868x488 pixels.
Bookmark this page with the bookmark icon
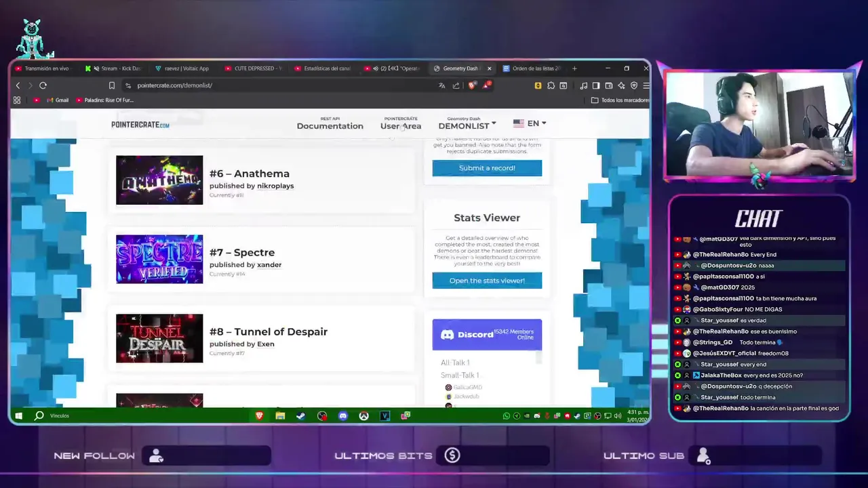[x=112, y=85]
